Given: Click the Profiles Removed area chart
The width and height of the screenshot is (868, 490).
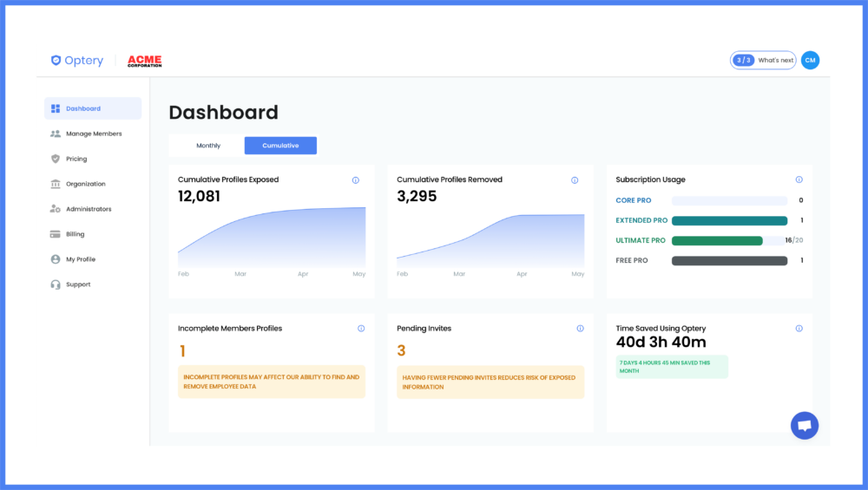Looking at the screenshot, I should coord(490,240).
